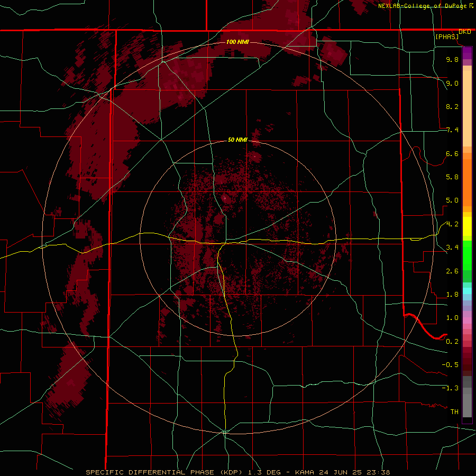Click the 9.0 scale value

coord(452,83)
